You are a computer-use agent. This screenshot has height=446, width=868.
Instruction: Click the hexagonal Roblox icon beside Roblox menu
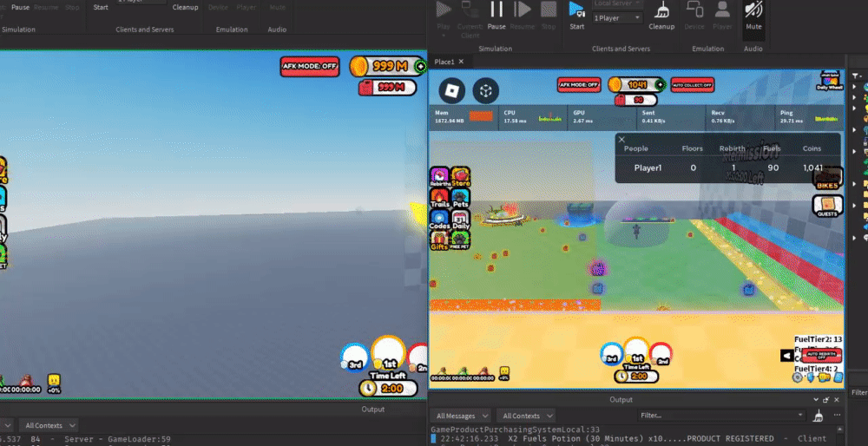(x=486, y=91)
